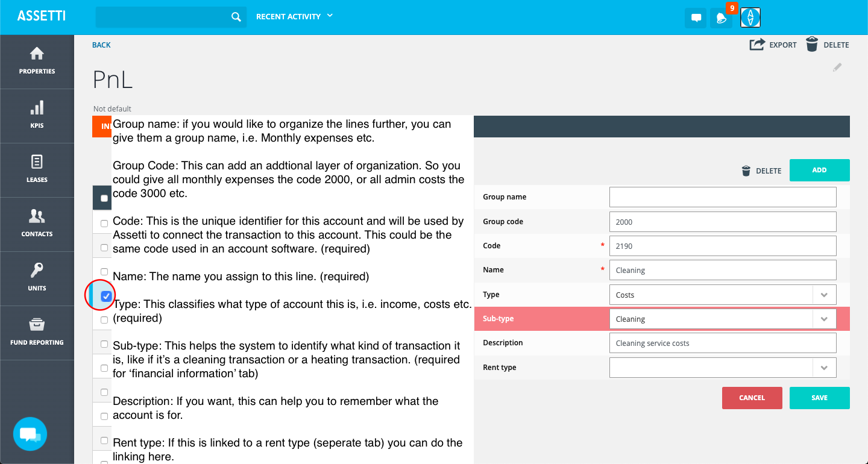
Task: Expand the Type dropdown
Action: [824, 295]
